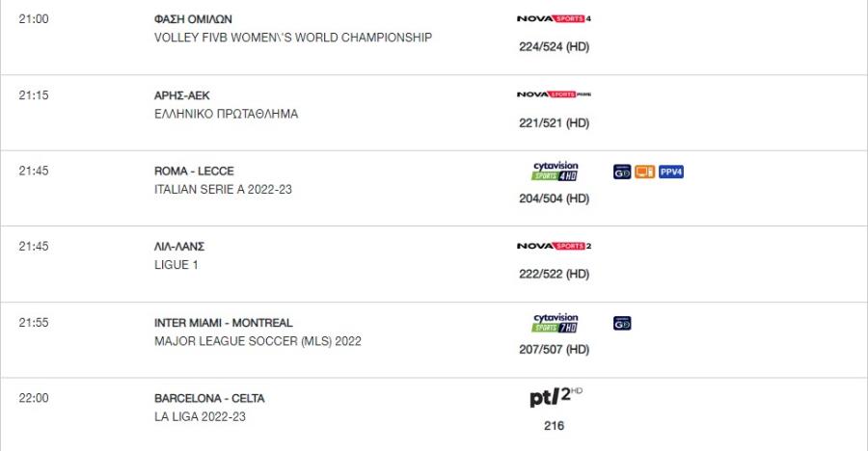Image resolution: width=868 pixels, height=451 pixels.
Task: Open the BARCELONA - CELTA match listing
Action: pyautogui.click(x=209, y=398)
